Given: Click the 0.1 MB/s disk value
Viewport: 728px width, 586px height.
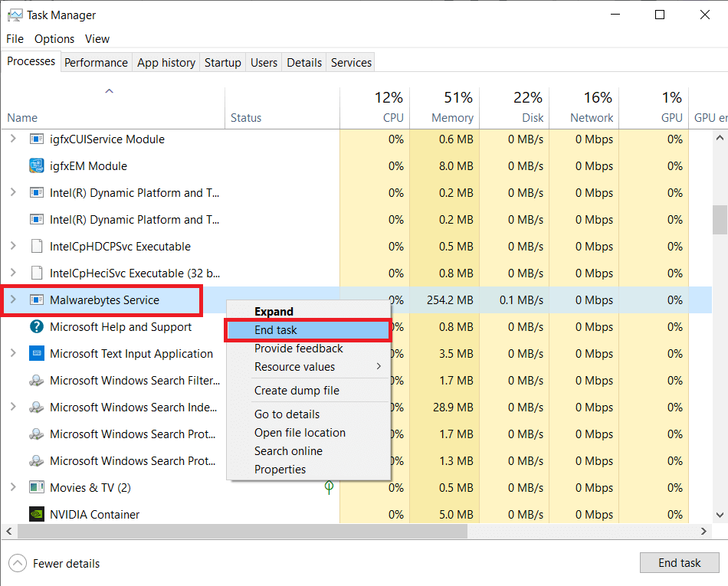Looking at the screenshot, I should [521, 300].
